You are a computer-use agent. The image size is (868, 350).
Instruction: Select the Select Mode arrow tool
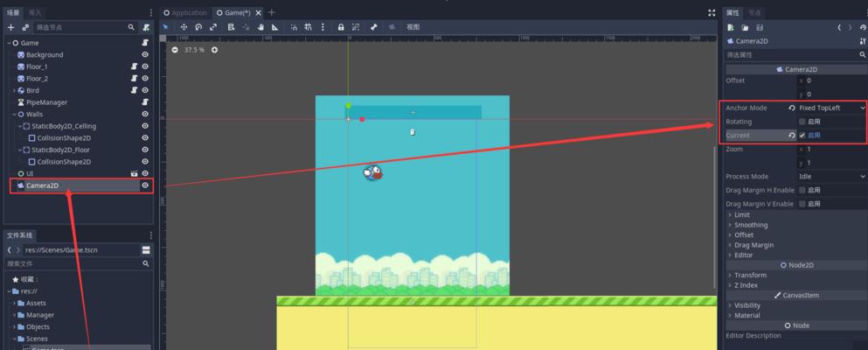point(165,27)
